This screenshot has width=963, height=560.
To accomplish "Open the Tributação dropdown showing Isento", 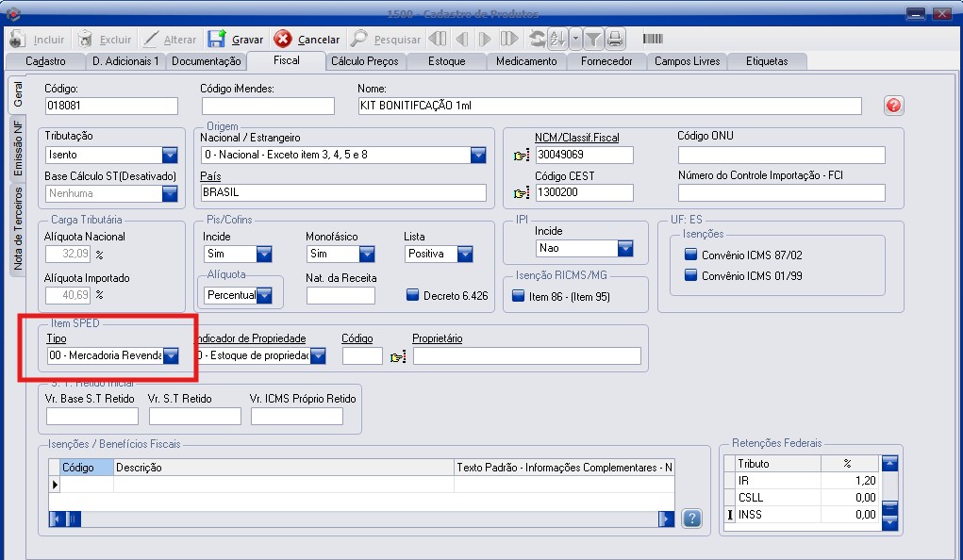I will coord(170,155).
